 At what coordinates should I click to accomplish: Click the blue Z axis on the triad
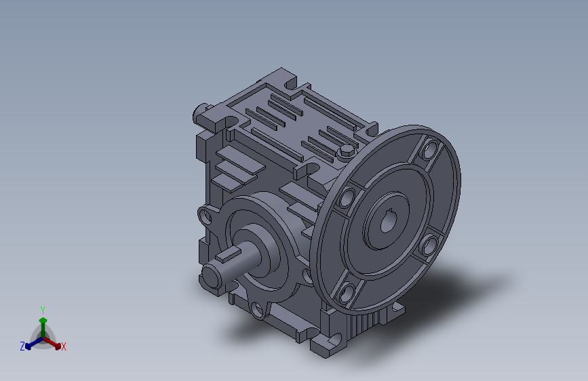tap(33, 343)
